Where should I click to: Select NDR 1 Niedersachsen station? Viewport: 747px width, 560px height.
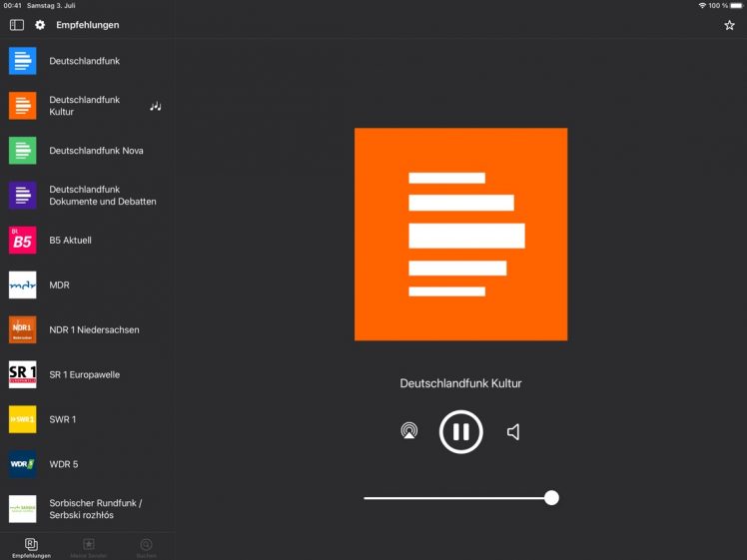[x=94, y=330]
